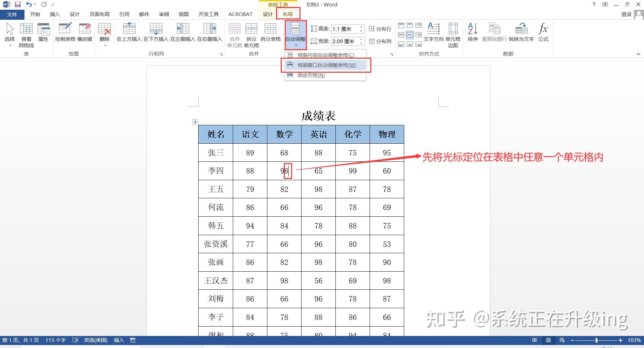Undo the last action

pos(29,4)
